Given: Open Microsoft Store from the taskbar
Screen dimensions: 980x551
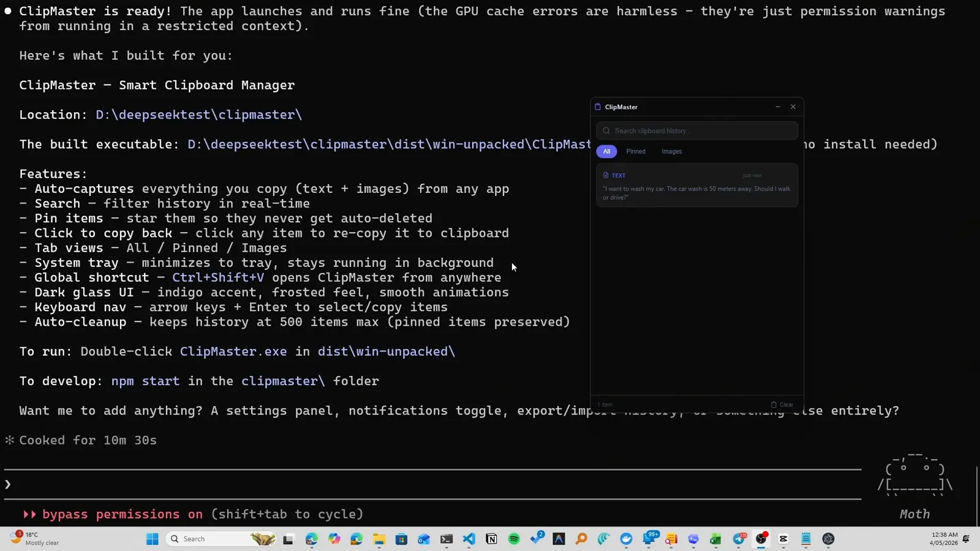Looking at the screenshot, I should click(x=402, y=539).
